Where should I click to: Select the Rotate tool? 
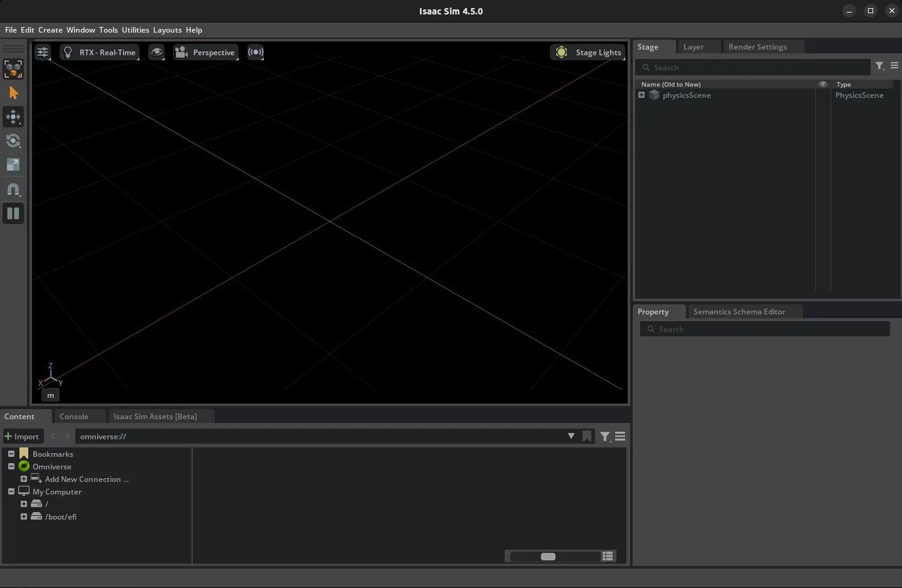13,141
